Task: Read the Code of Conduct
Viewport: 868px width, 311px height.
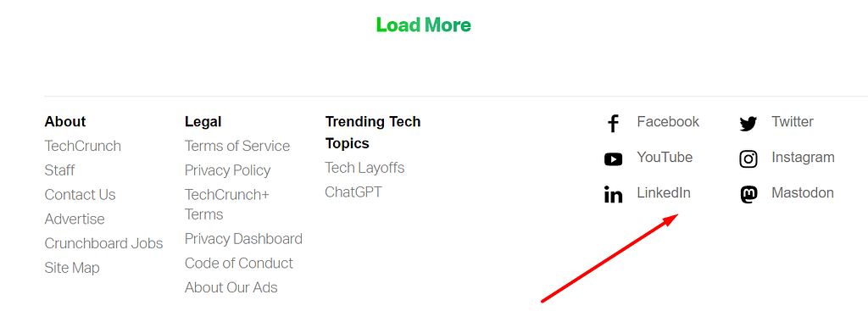Action: (x=239, y=264)
